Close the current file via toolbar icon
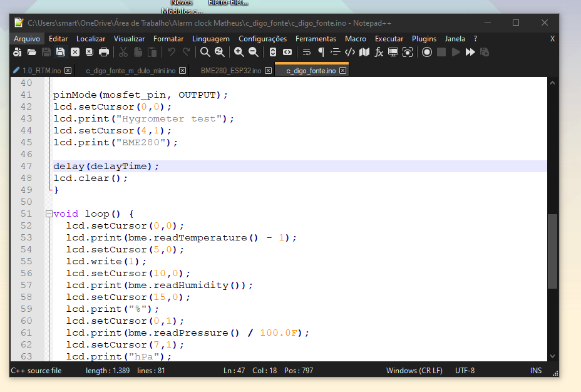 (x=75, y=52)
